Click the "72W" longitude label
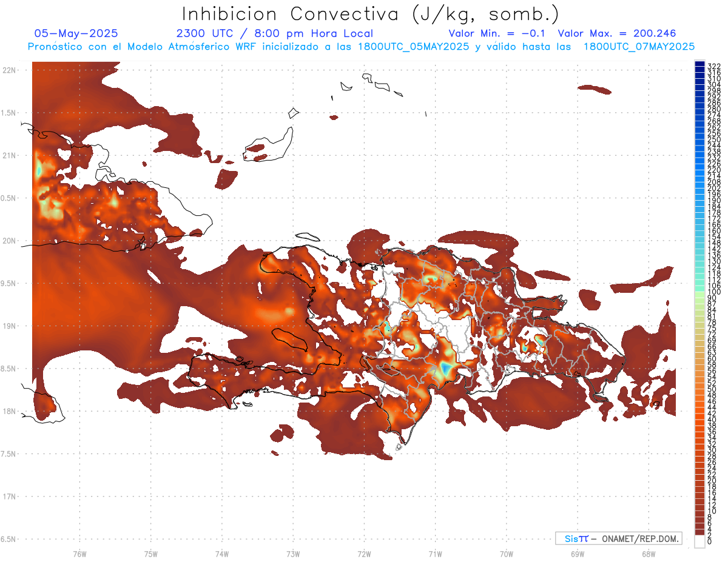Image resolution: width=728 pixels, height=562 pixels. 364,554
